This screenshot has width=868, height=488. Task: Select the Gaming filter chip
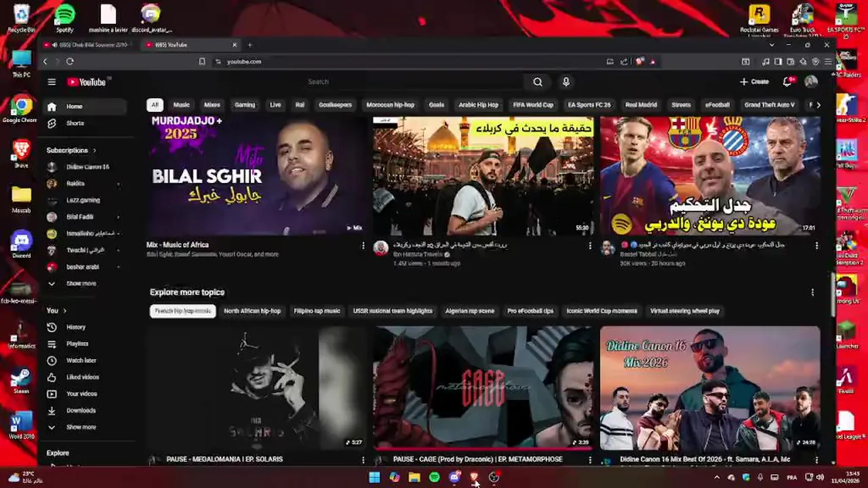click(245, 105)
